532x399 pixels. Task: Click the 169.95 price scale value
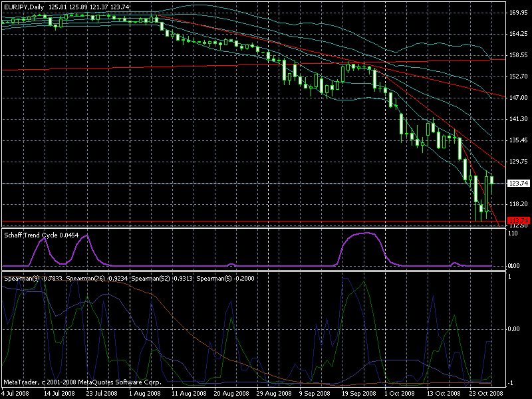click(519, 13)
